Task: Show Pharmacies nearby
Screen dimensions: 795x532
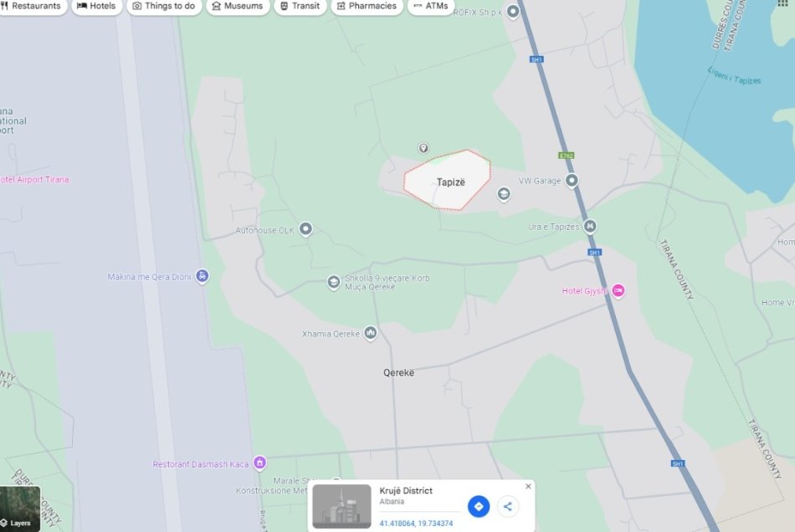Action: click(x=367, y=6)
